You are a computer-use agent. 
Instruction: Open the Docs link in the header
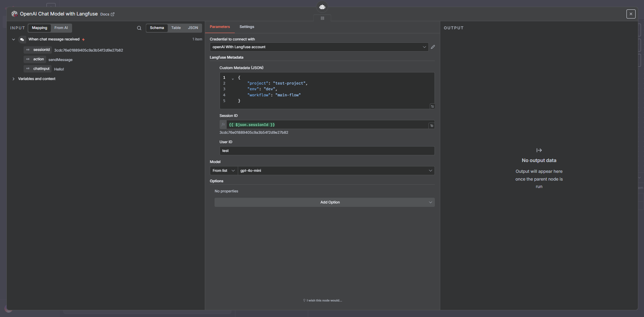[107, 14]
